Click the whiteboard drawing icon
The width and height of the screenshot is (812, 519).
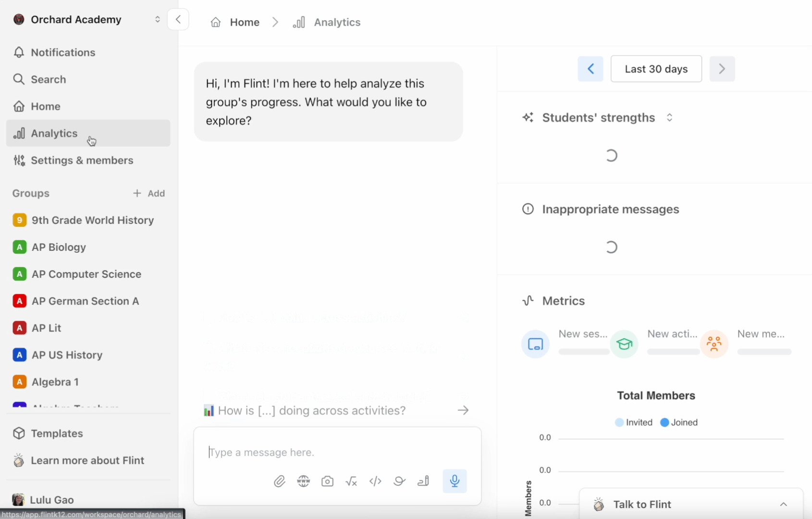399,481
